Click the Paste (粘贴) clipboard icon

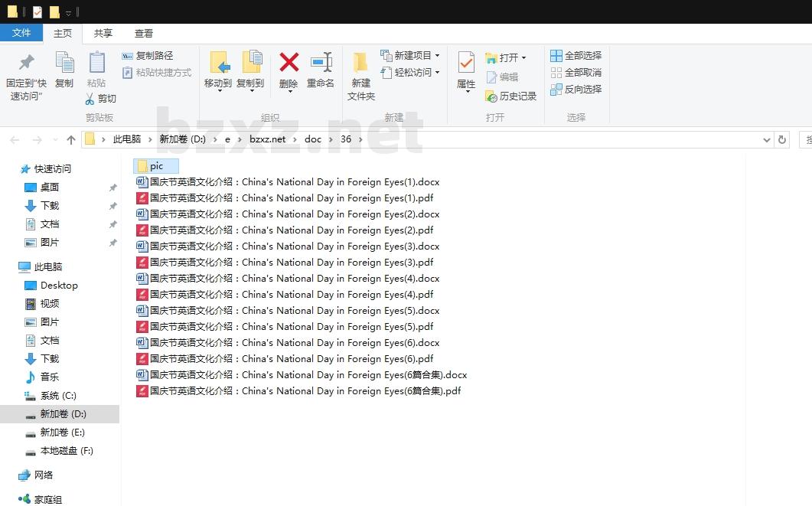[96, 62]
